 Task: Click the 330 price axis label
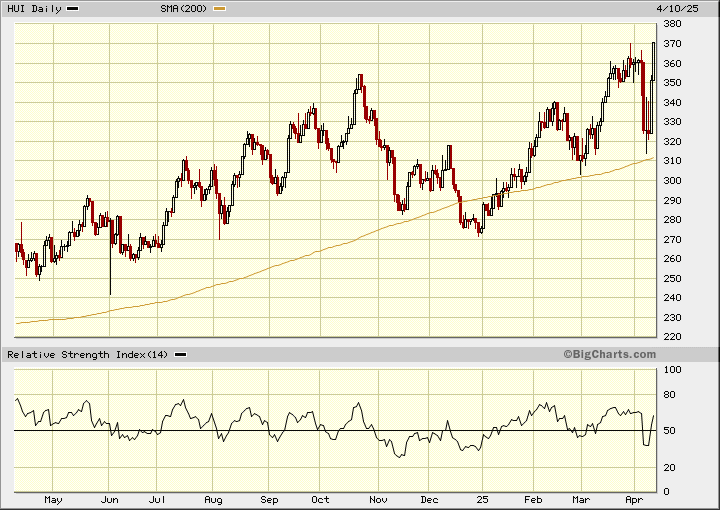click(672, 122)
